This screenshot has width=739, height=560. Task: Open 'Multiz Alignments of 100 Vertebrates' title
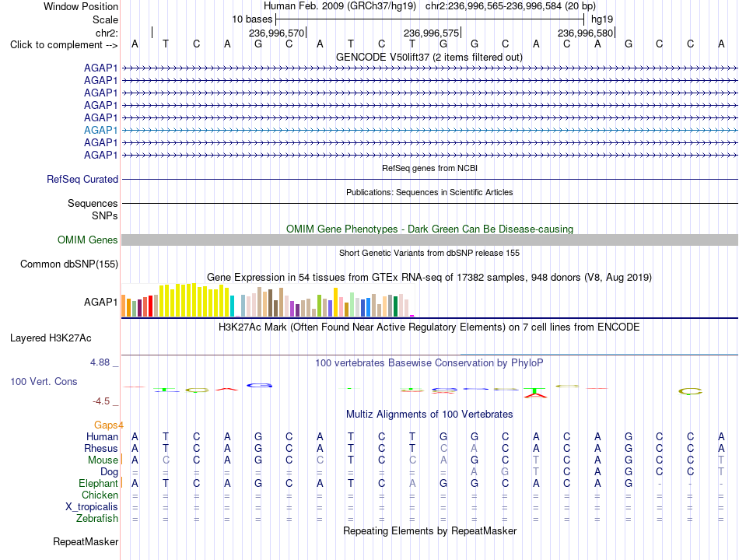click(429, 415)
